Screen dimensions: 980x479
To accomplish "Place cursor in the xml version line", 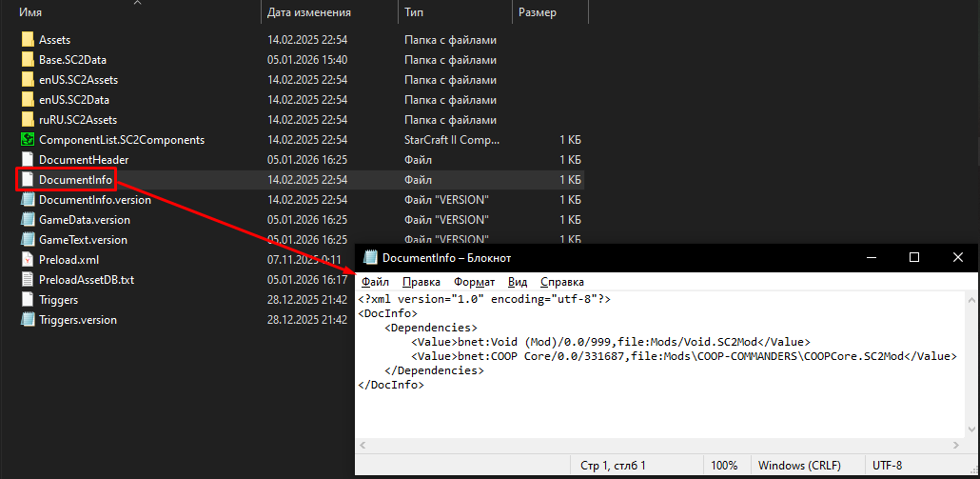I will click(484, 299).
